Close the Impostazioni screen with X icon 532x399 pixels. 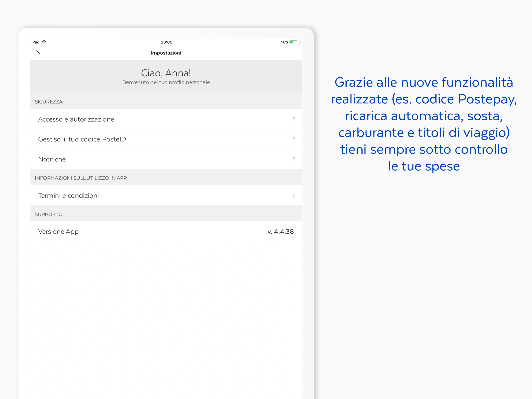pyautogui.click(x=38, y=52)
